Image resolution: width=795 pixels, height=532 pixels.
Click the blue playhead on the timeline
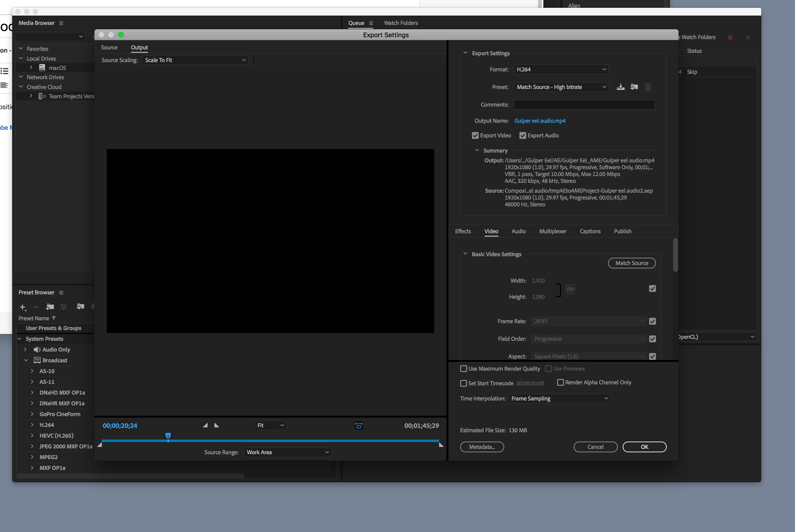(168, 436)
